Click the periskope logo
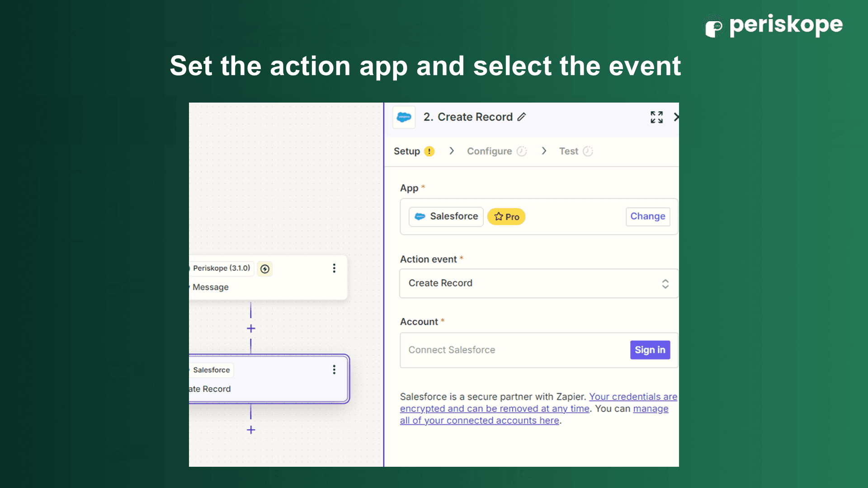This screenshot has width=868, height=488. point(774,26)
